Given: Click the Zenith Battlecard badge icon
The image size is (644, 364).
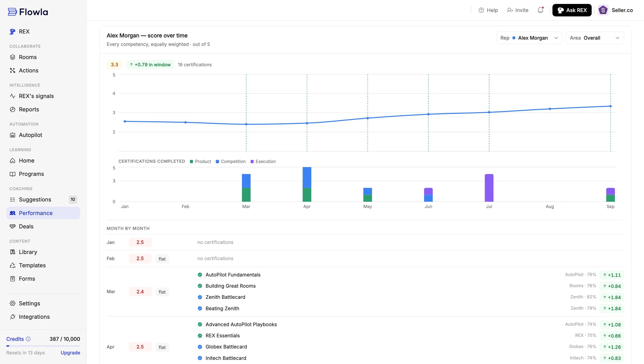Looking at the screenshot, I should (200, 297).
